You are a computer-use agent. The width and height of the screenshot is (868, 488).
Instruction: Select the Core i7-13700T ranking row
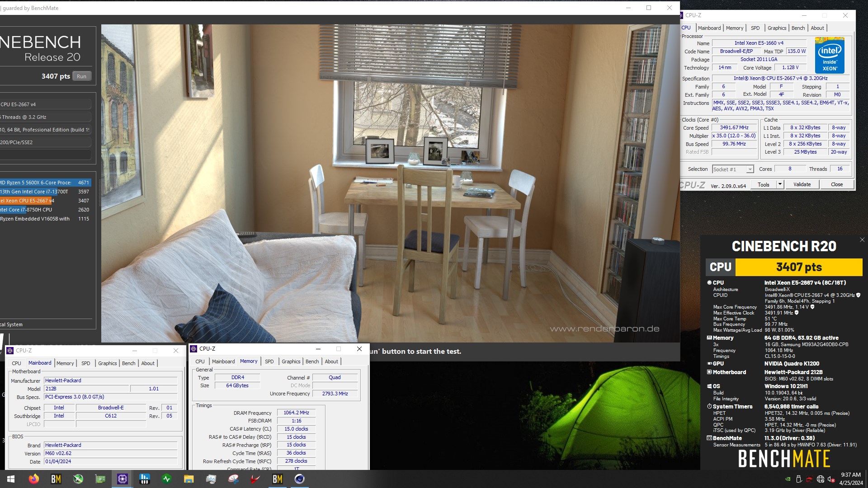(45, 192)
